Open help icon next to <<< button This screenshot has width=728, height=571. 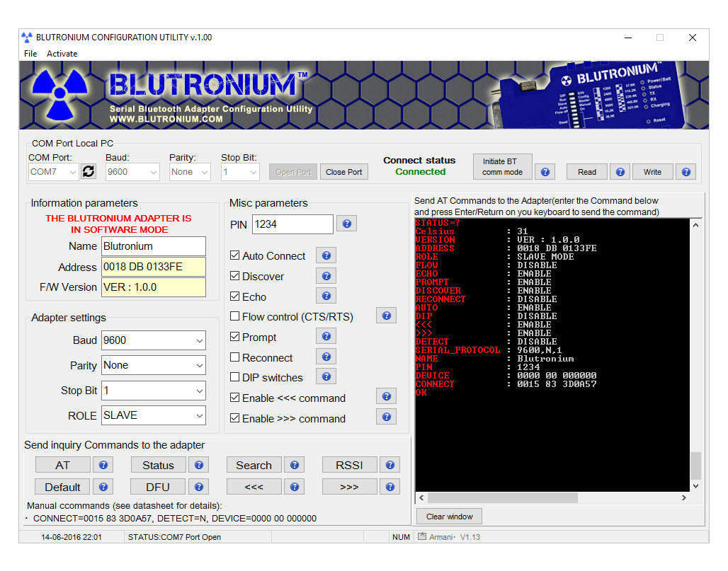295,487
